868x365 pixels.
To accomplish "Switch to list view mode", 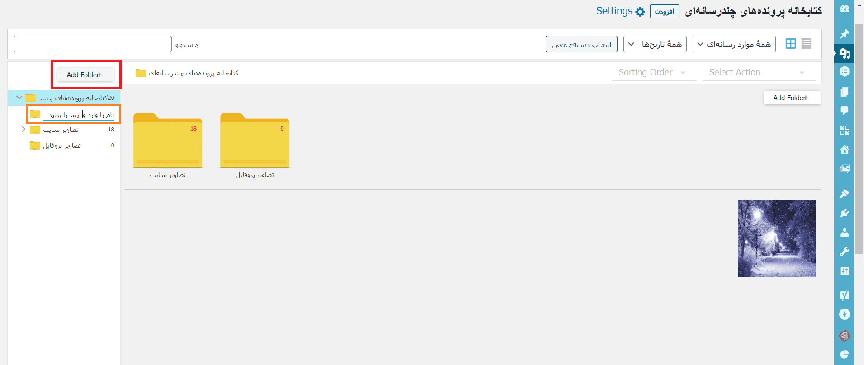I will tap(806, 44).
